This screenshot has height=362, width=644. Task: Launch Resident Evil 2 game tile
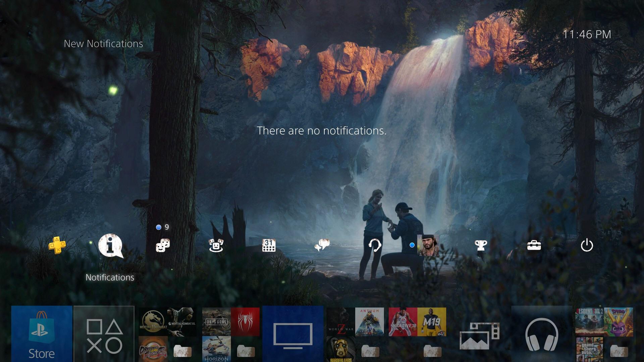pyautogui.click(x=590, y=322)
